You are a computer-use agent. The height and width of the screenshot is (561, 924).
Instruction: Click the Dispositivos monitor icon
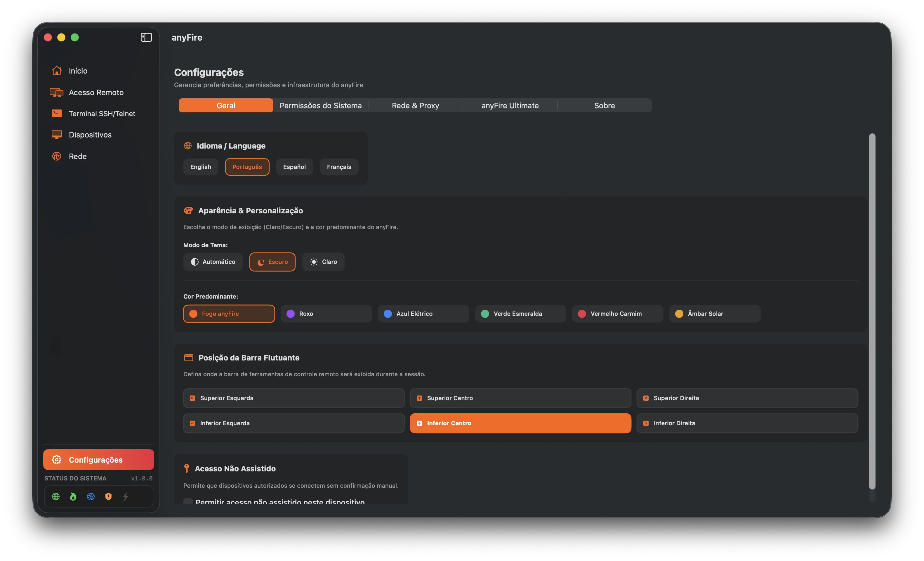pos(57,135)
